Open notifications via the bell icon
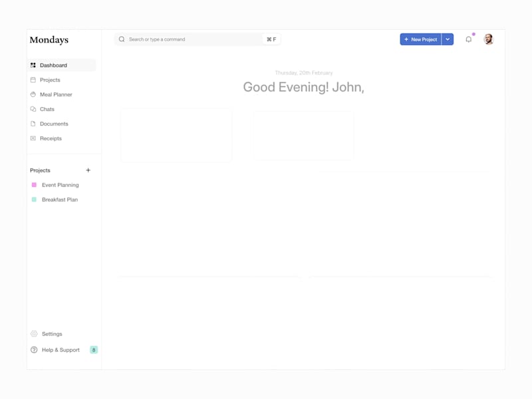532x399 pixels. pyautogui.click(x=468, y=39)
